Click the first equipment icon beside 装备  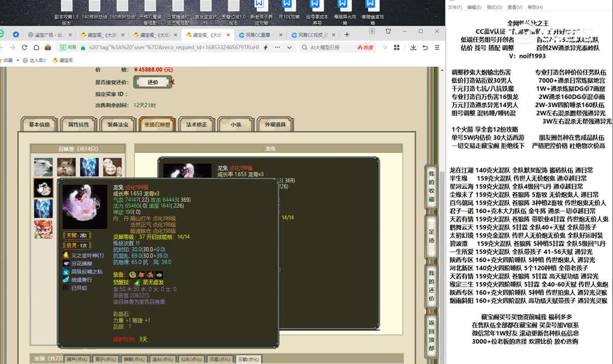point(133,275)
